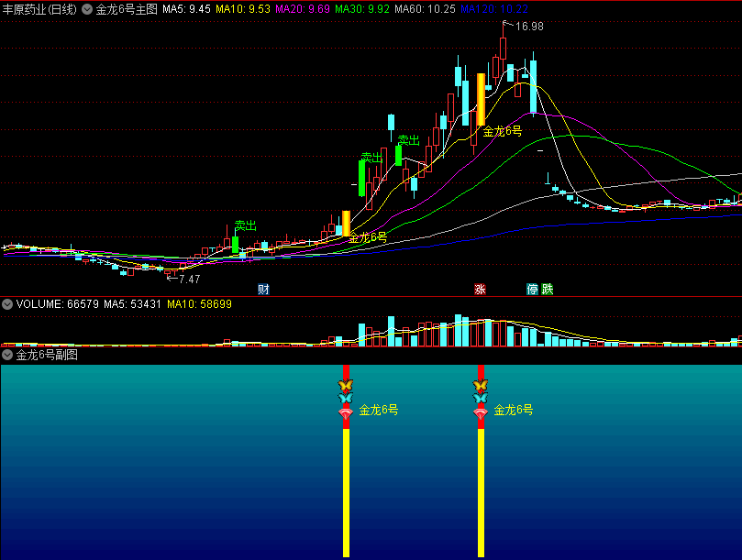
Task: Click the MA30: 9.92 label
Action: click(362, 9)
